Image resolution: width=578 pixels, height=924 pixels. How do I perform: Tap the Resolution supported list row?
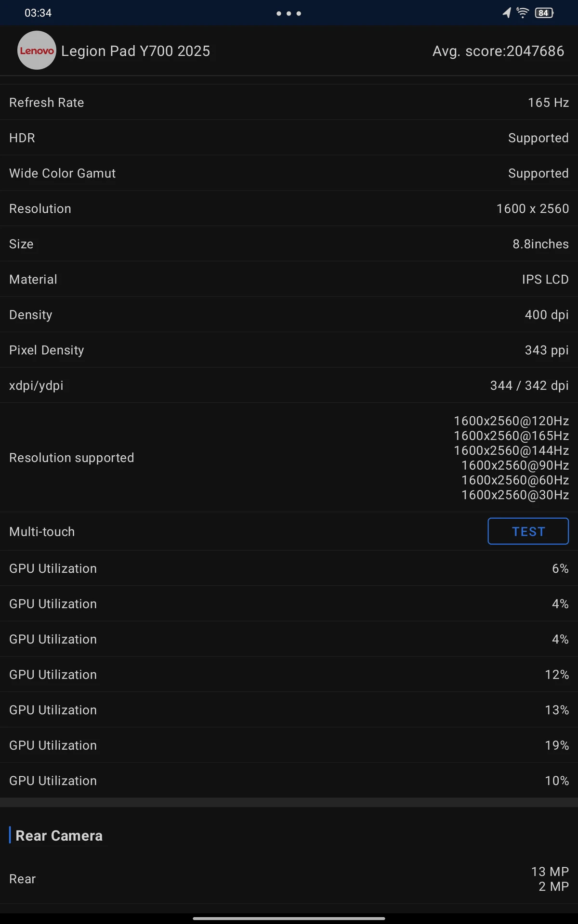(289, 458)
